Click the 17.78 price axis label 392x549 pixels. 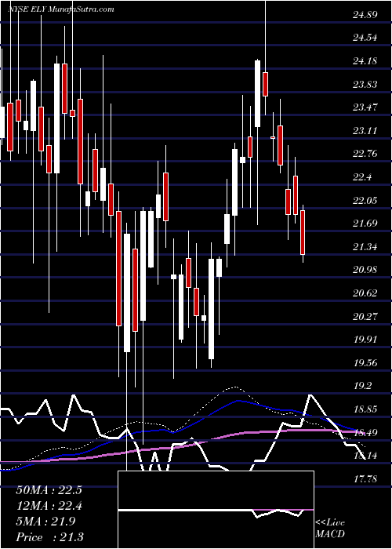coord(365,478)
